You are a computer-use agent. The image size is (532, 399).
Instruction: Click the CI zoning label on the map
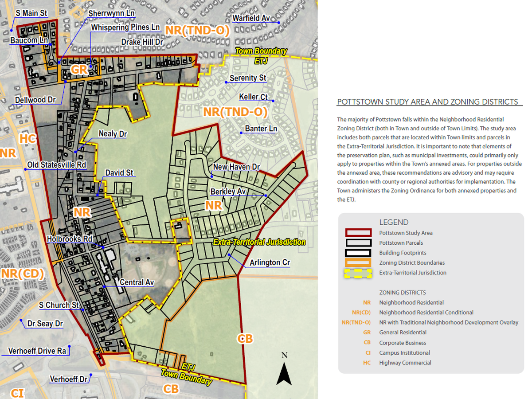(x=17, y=393)
